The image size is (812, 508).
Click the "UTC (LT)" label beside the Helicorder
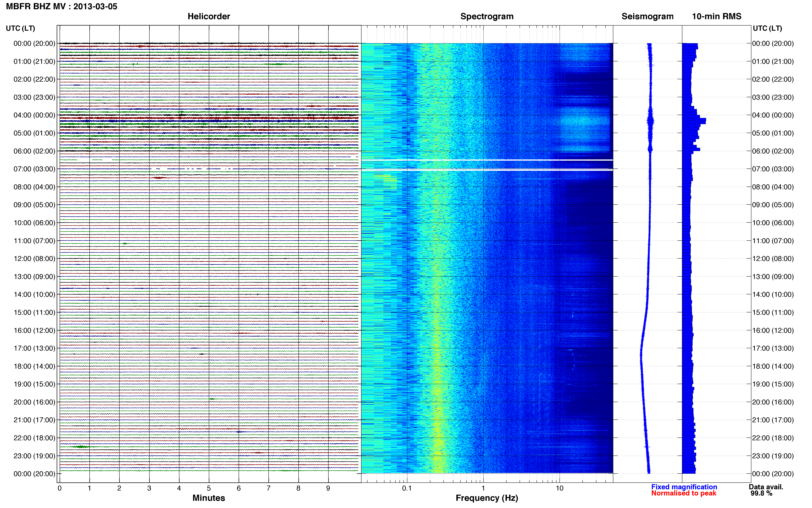21,28
